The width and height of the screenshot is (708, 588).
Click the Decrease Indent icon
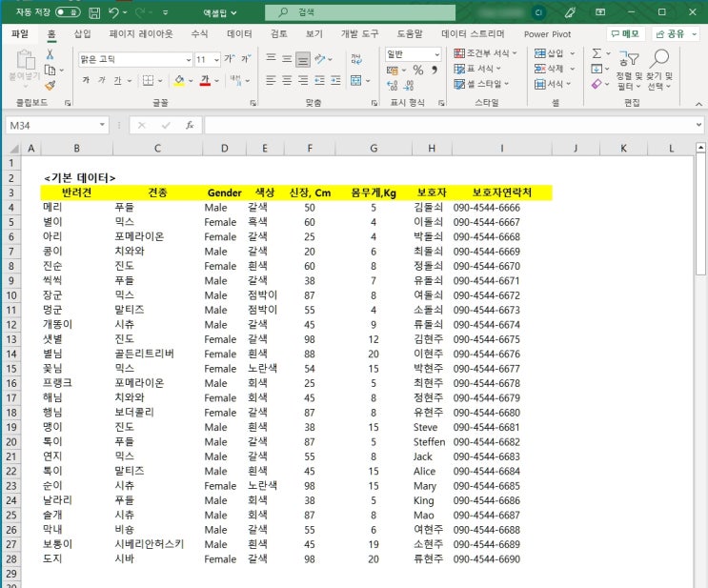tap(319, 80)
